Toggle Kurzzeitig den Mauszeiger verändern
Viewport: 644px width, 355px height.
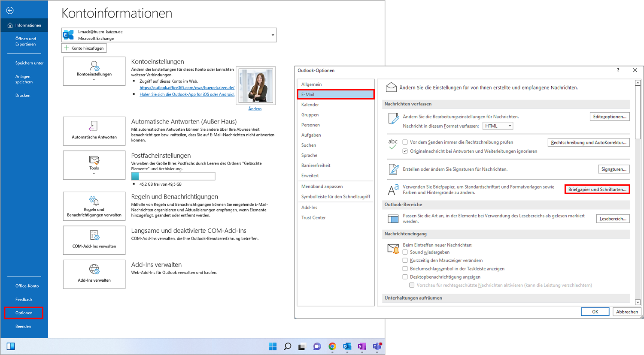pyautogui.click(x=405, y=260)
